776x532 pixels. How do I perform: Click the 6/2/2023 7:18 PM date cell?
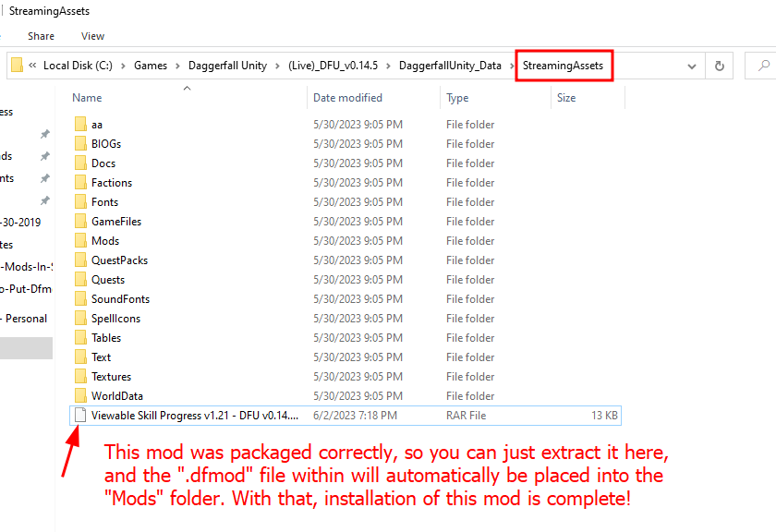(x=356, y=416)
